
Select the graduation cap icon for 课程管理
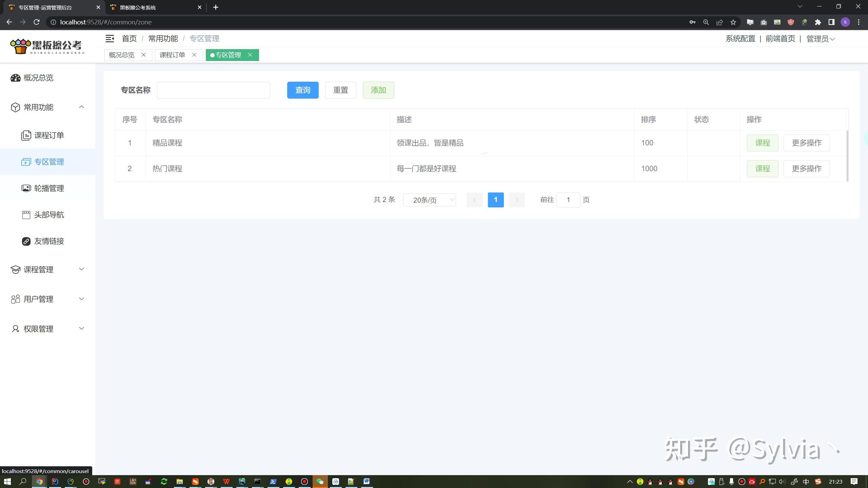[15, 269]
